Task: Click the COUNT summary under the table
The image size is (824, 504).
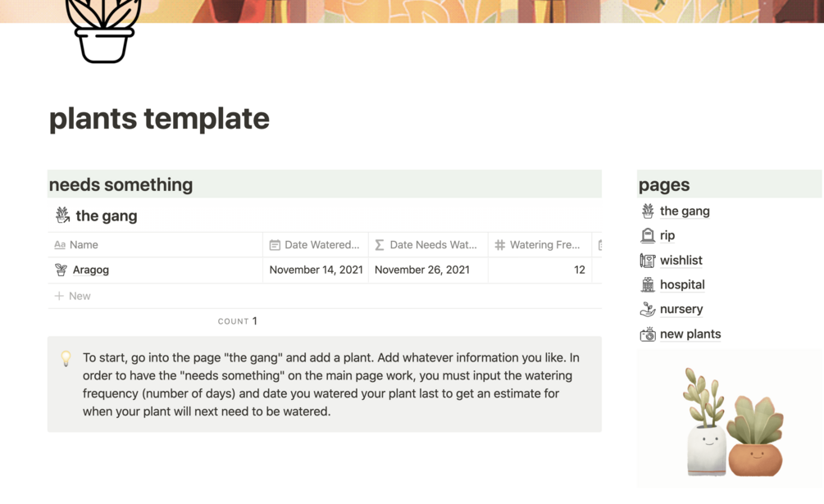Action: coord(238,321)
